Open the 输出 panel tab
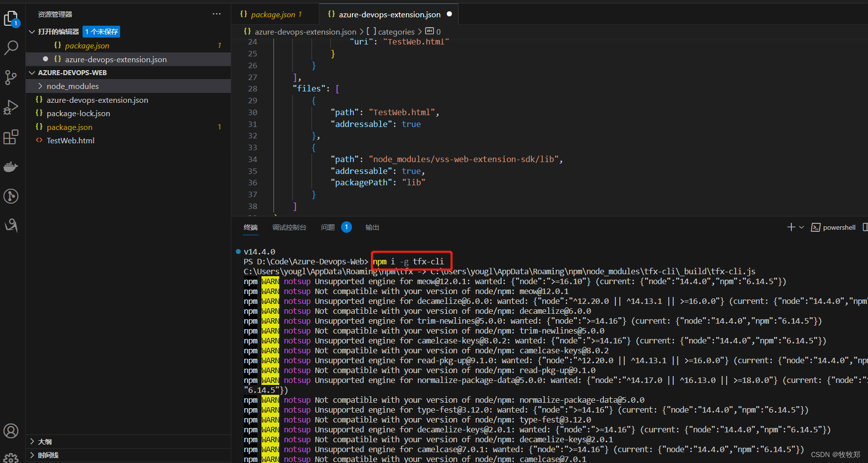The height and width of the screenshot is (463, 868). click(x=372, y=227)
